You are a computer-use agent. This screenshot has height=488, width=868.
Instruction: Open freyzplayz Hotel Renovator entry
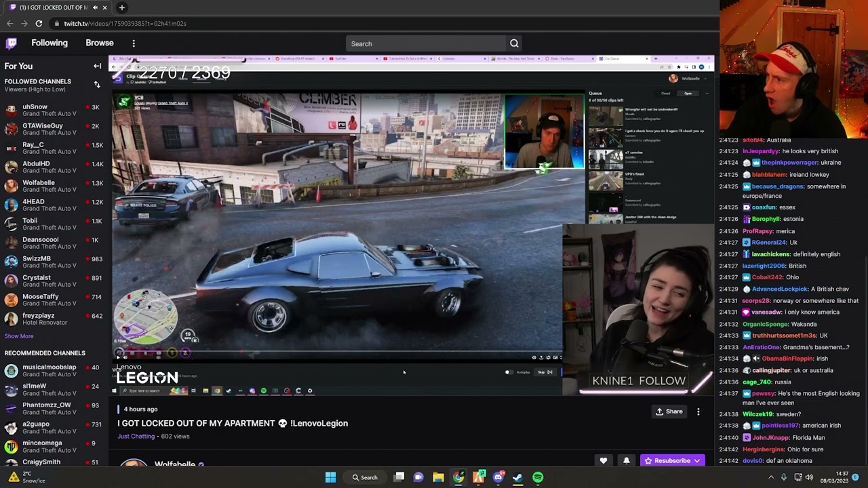pos(54,319)
